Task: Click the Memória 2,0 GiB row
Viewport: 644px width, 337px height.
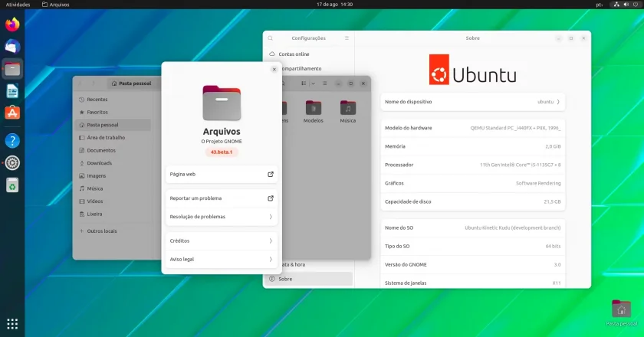Action: (x=473, y=146)
